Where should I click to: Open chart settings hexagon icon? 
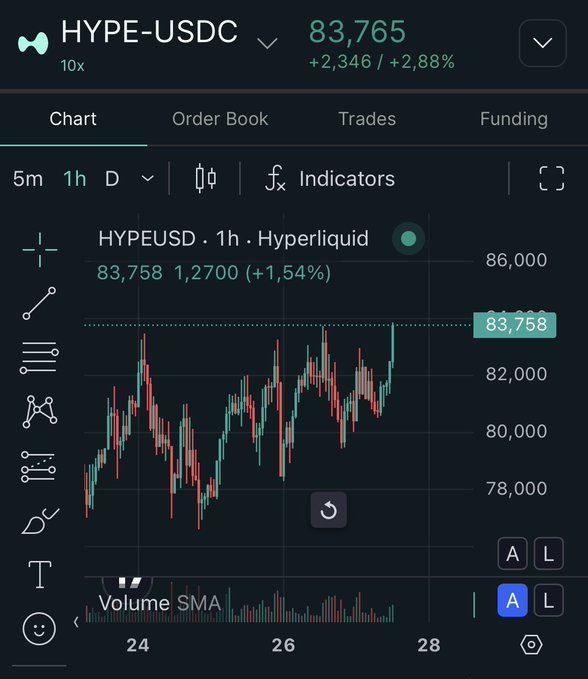(x=531, y=645)
